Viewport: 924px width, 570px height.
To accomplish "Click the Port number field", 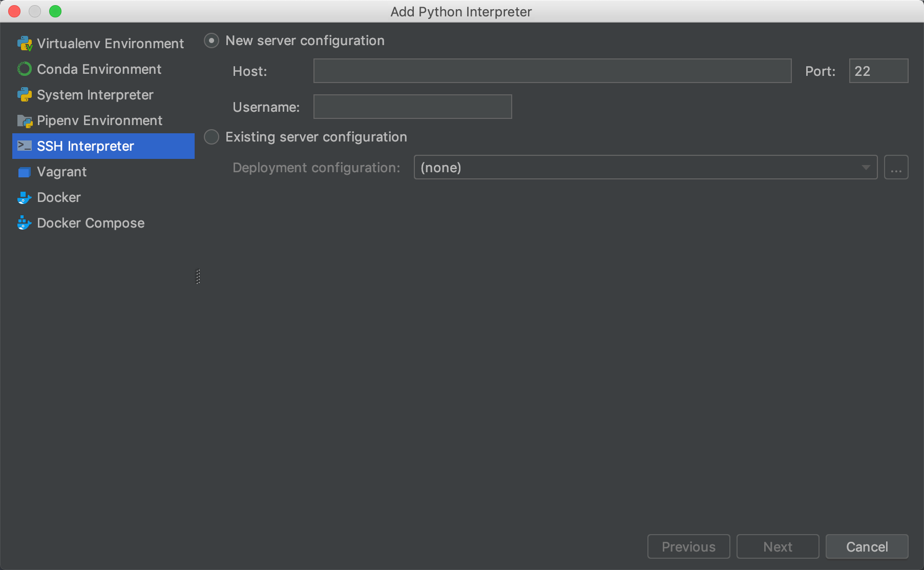I will pos(878,71).
